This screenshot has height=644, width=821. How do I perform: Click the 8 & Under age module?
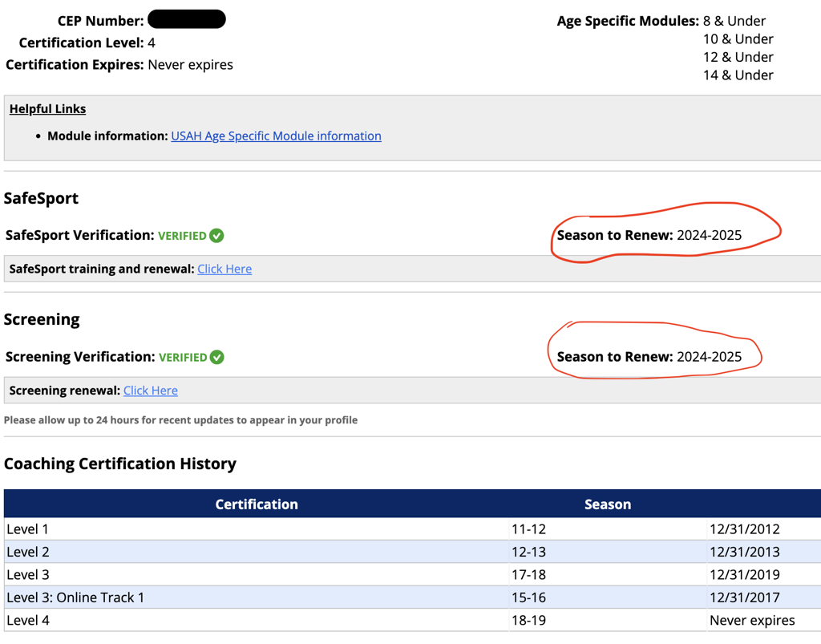point(734,21)
